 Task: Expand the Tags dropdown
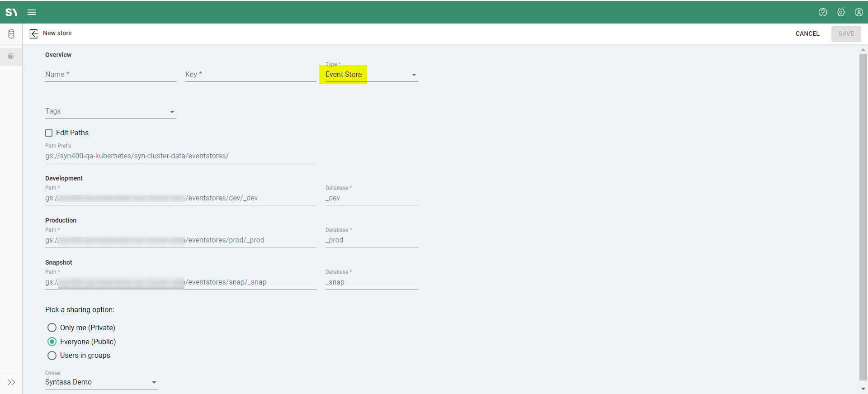point(110,112)
